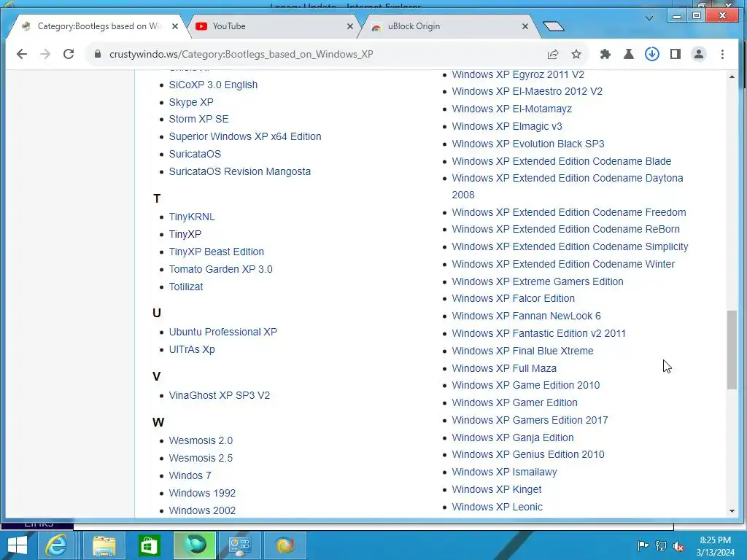Open Windows XP Evolution Black SP3

pos(528,144)
